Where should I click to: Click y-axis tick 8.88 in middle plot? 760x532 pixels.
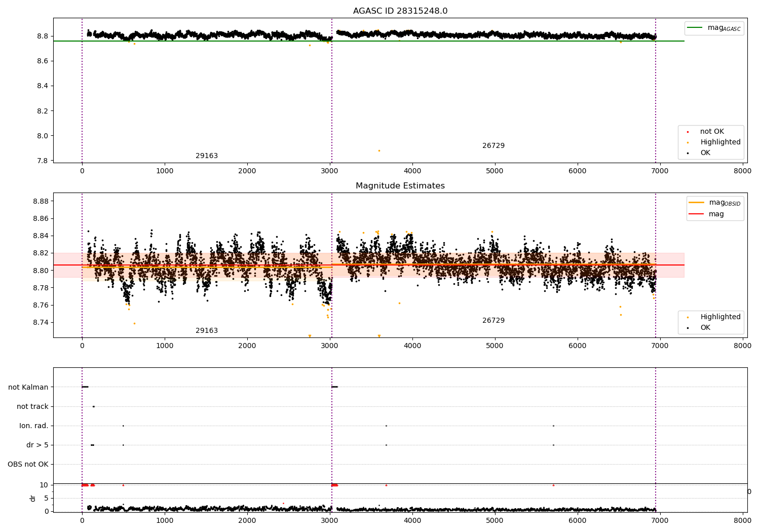tap(41, 202)
